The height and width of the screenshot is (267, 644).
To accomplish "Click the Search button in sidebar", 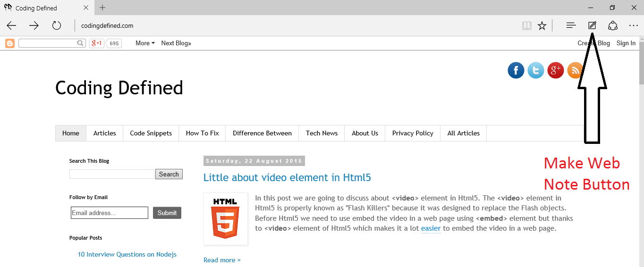I will tap(169, 174).
